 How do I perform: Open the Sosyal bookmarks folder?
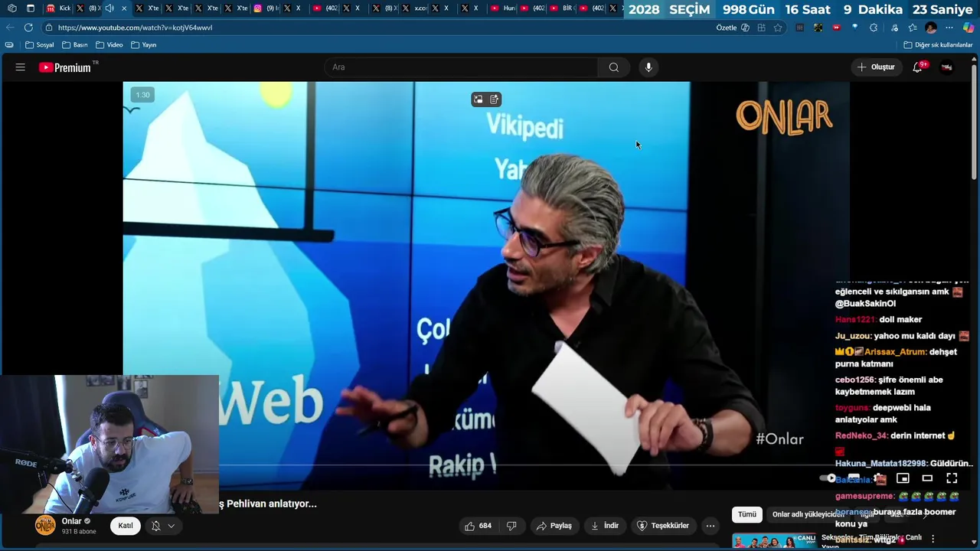click(40, 45)
